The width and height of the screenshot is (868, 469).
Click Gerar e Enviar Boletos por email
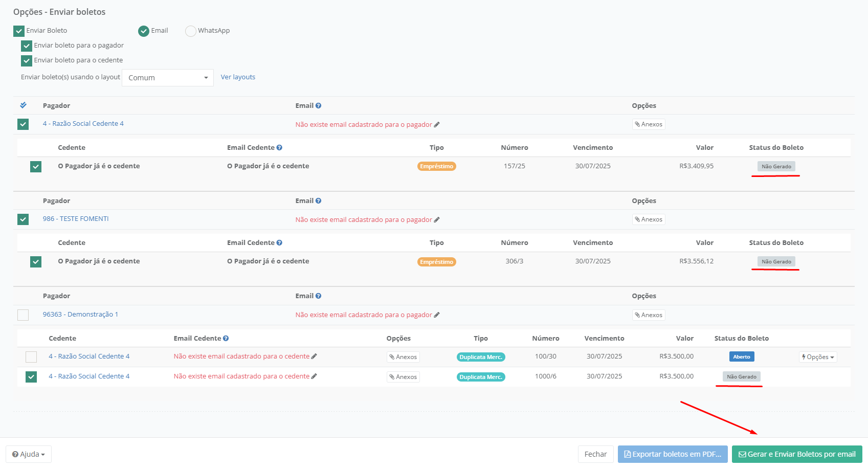click(x=797, y=454)
